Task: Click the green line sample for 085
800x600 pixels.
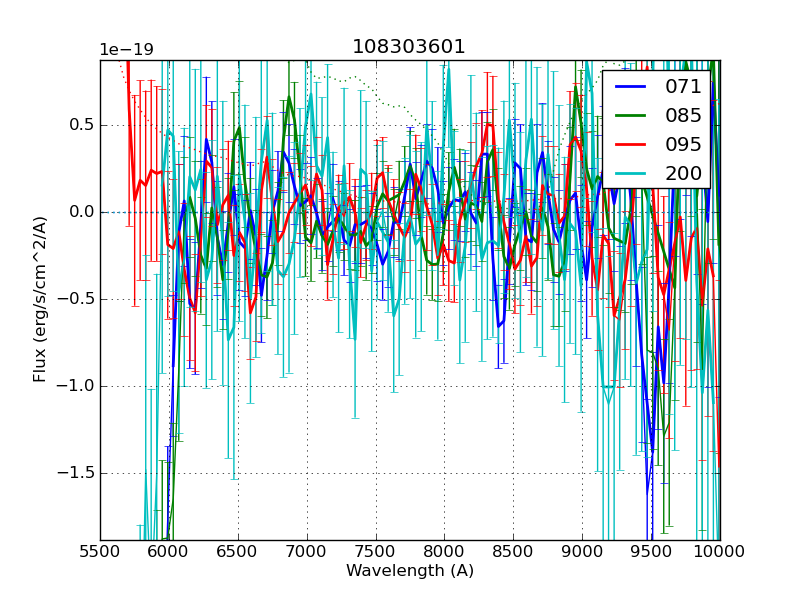Action: click(x=630, y=116)
